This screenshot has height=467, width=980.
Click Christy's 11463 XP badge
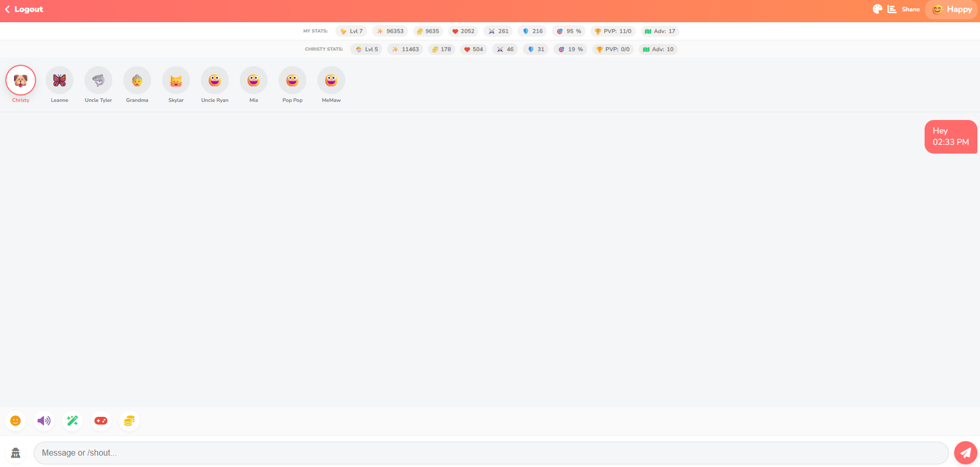click(405, 49)
